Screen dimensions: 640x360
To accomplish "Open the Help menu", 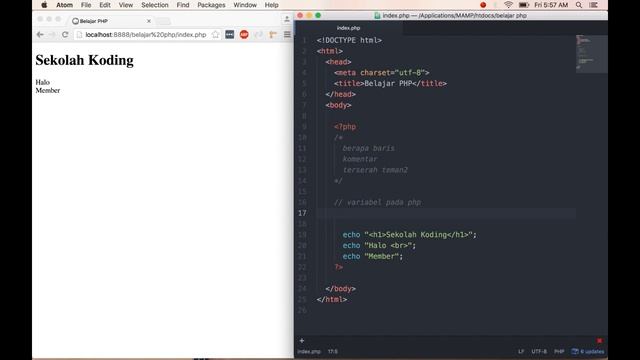I will 271,5.
